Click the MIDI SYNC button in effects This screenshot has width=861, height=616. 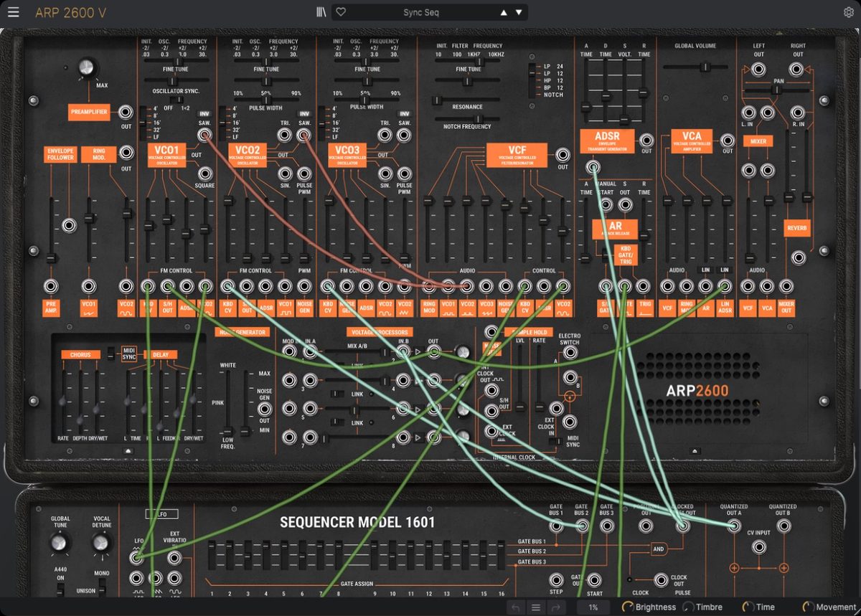pos(129,353)
